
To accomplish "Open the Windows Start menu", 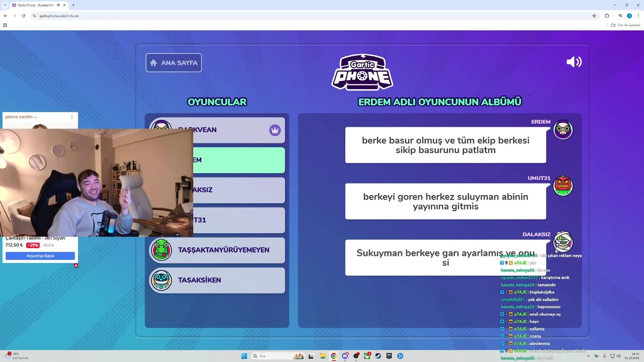I will tap(244, 356).
